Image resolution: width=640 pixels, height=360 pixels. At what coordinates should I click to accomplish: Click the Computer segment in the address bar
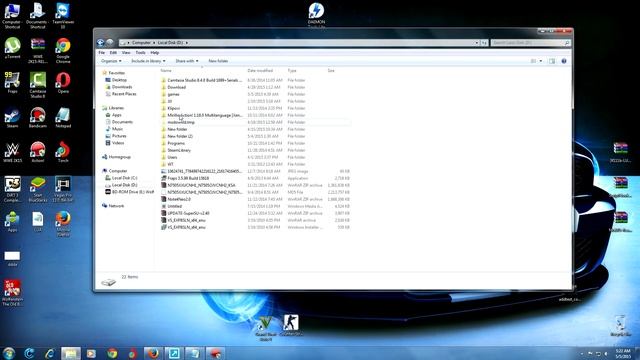click(141, 42)
